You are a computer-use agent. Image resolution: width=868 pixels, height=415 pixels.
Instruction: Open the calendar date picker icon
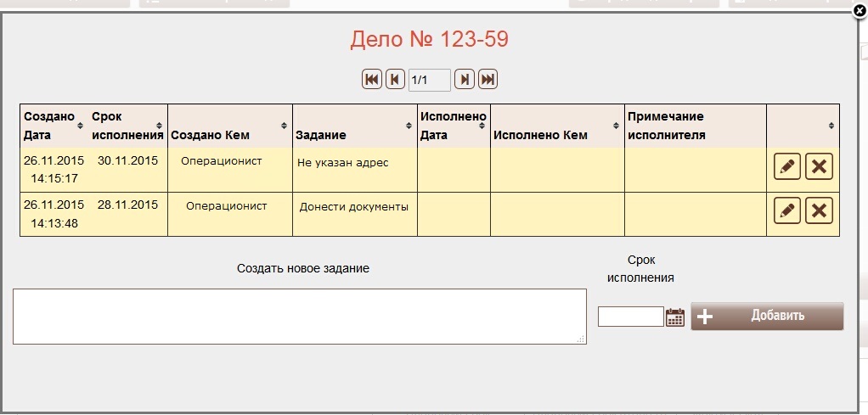click(675, 317)
